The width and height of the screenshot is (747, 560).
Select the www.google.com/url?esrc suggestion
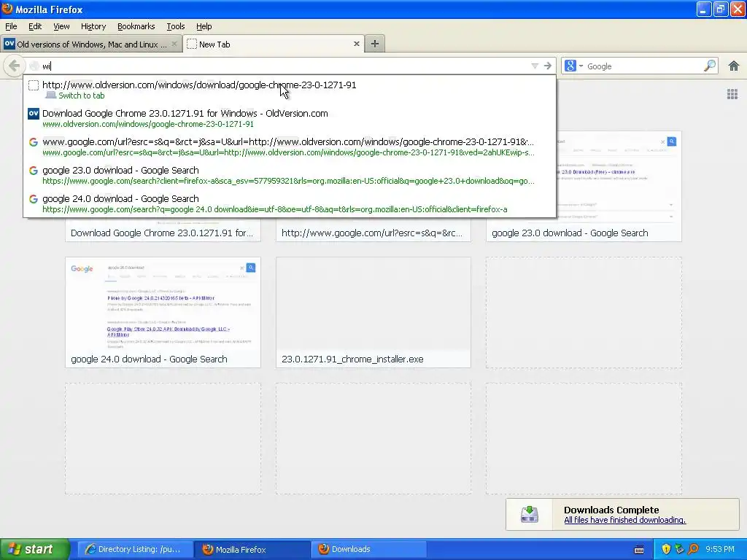tap(289, 147)
